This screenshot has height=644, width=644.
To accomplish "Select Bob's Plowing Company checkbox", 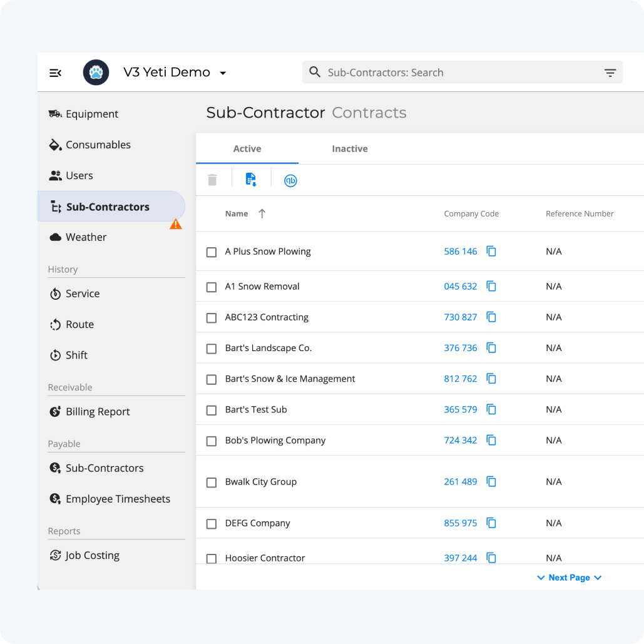I will click(212, 441).
